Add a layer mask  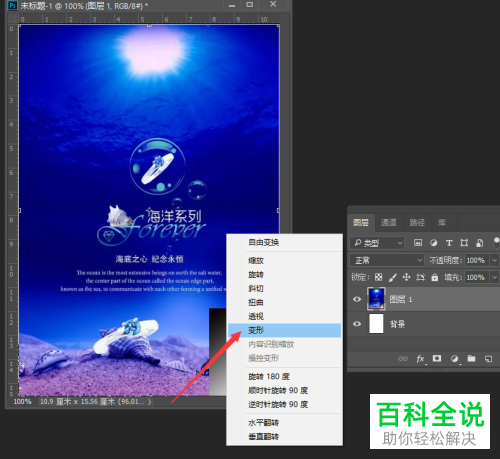click(437, 358)
